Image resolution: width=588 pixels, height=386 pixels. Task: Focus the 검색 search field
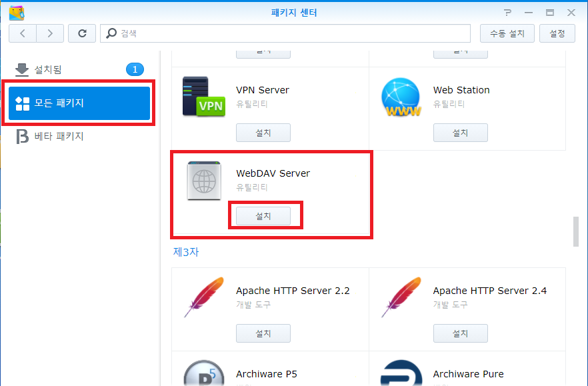(x=285, y=33)
